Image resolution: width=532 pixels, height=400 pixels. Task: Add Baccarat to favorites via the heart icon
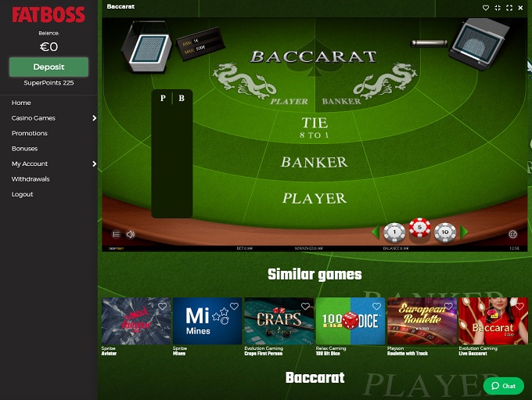pos(486,8)
